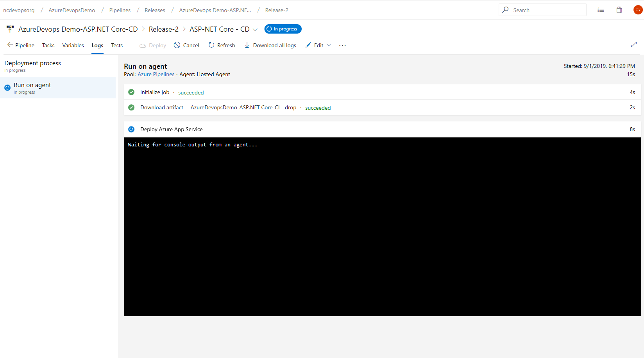Image resolution: width=644 pixels, height=358 pixels.
Task: Open the ncdevopsorg breadcrumb
Action: point(19,10)
